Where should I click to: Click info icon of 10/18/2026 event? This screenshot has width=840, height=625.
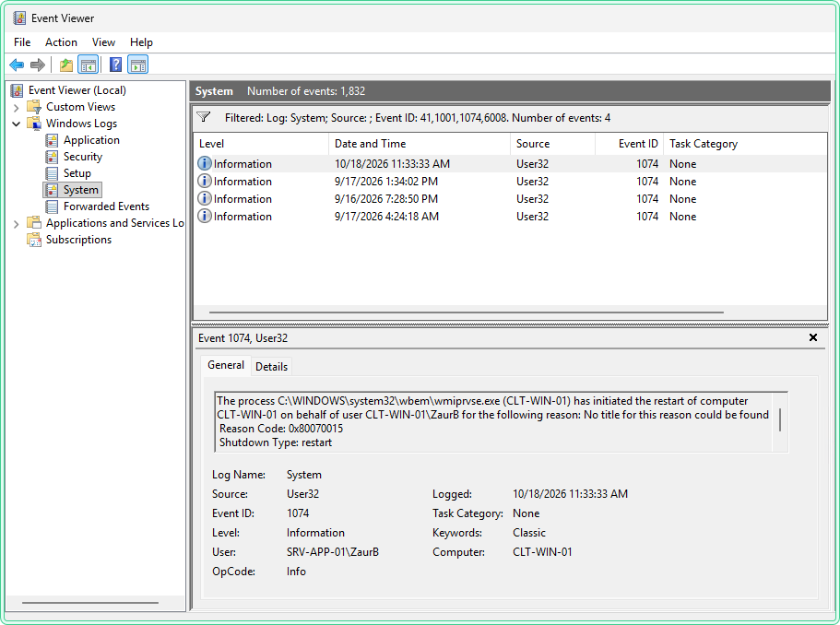pyautogui.click(x=205, y=163)
